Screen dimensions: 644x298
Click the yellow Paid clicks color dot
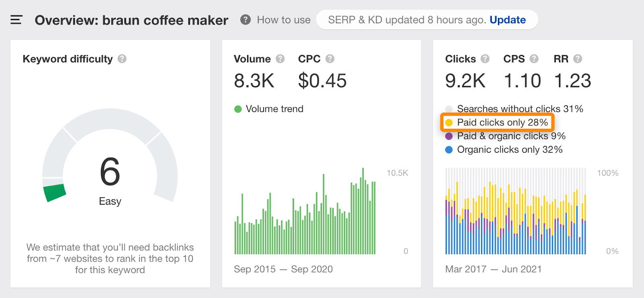449,123
